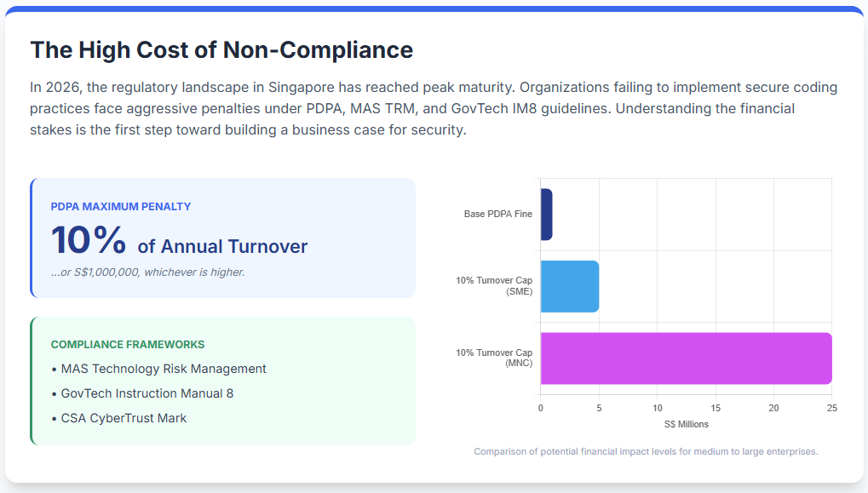The image size is (868, 493).
Task: Click '10% Turnover Cap (MNC)' axis label
Action: tap(494, 358)
